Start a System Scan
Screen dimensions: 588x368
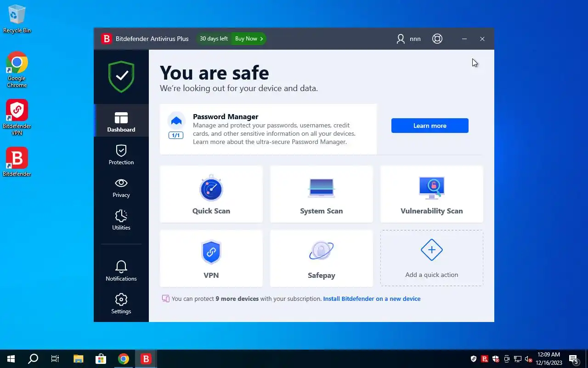coord(322,194)
